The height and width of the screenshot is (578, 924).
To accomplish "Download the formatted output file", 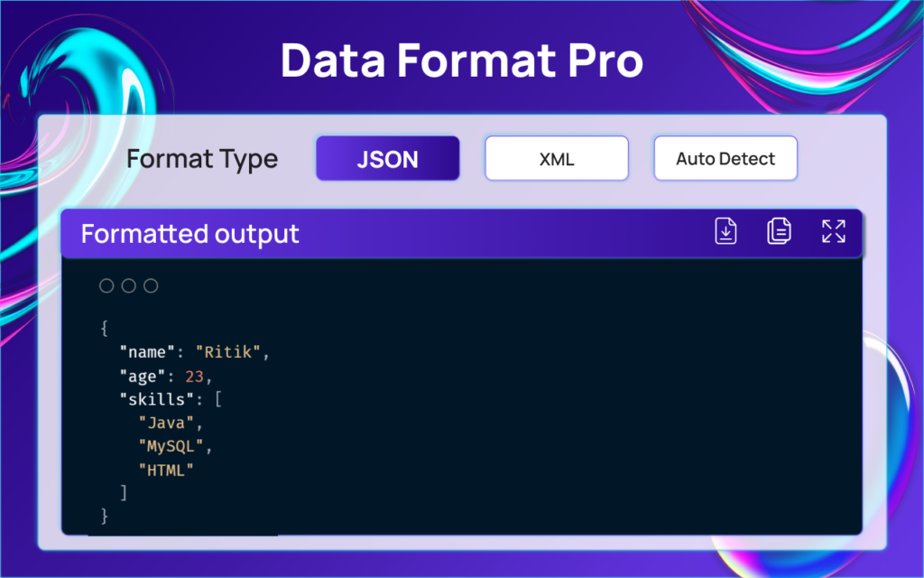I will tap(725, 231).
